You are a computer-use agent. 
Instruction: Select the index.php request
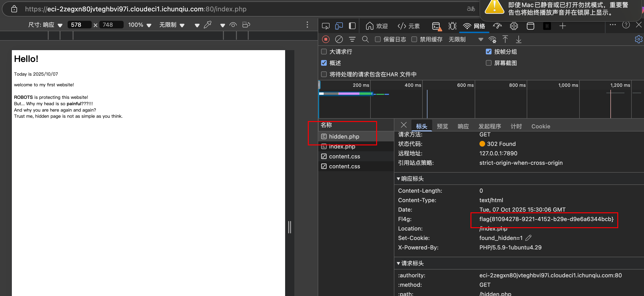coord(342,147)
